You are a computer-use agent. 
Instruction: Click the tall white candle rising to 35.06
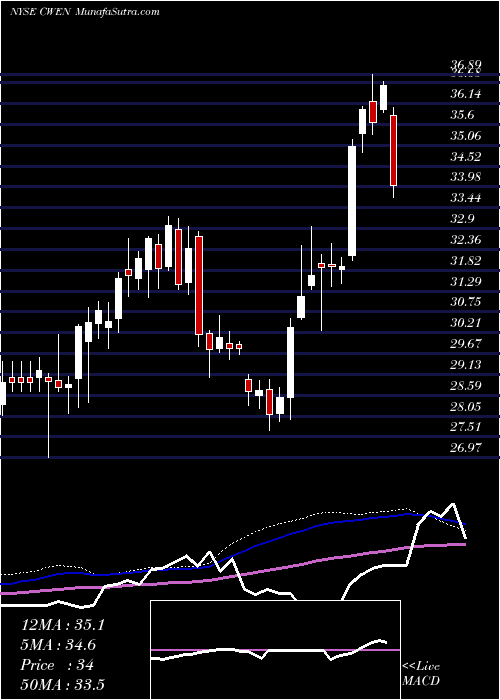[x=352, y=200]
